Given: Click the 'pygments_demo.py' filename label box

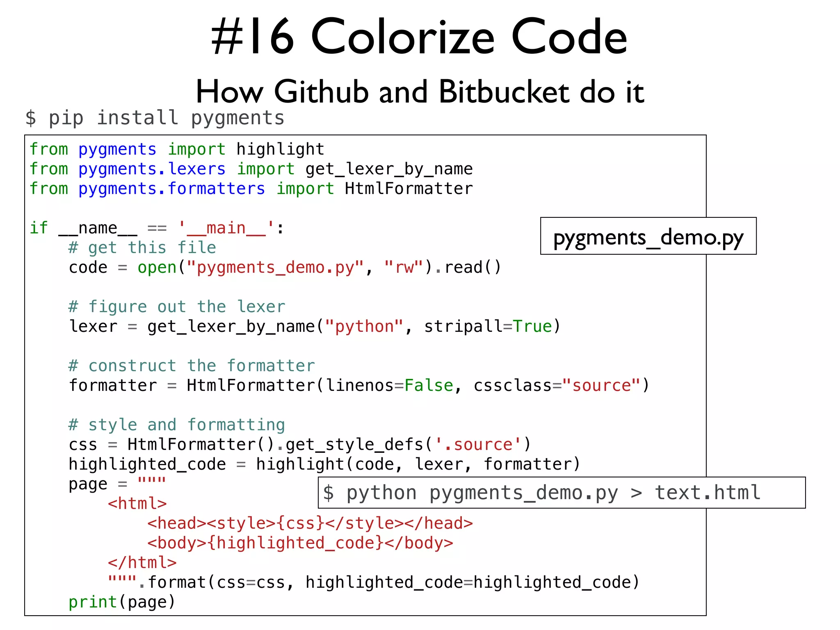Looking at the screenshot, I should pos(648,236).
